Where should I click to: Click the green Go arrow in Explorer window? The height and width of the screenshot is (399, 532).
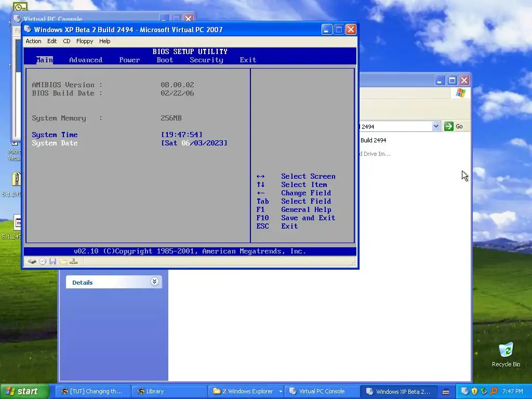[448, 126]
